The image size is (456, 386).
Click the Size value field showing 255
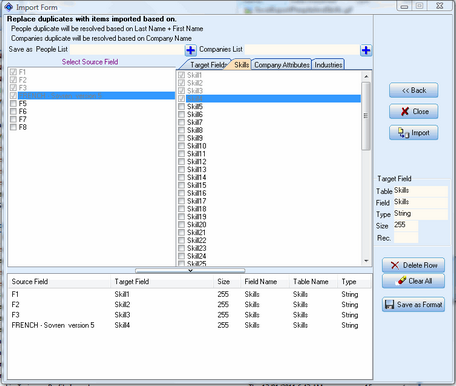pyautogui.click(x=406, y=226)
